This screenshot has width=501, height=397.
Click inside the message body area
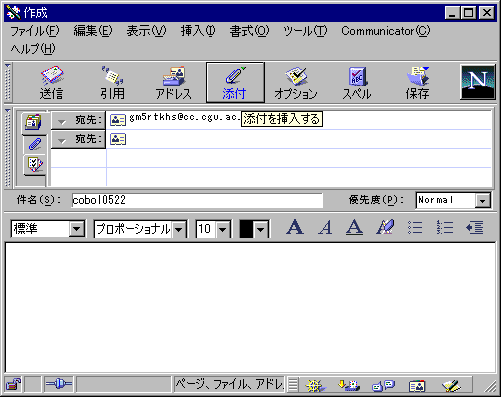coord(250,307)
